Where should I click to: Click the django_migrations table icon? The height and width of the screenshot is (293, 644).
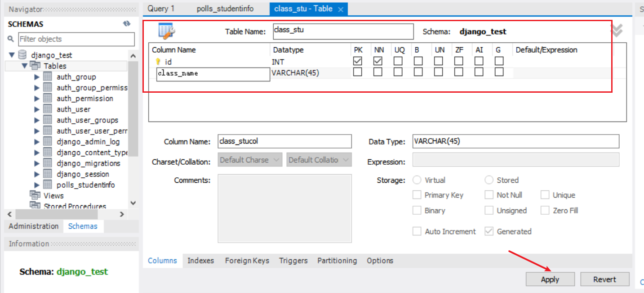[x=48, y=163]
